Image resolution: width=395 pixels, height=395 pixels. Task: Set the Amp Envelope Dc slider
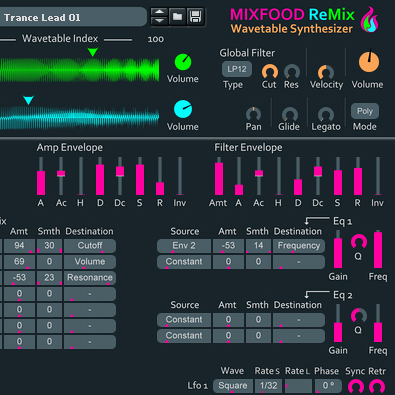120,176
